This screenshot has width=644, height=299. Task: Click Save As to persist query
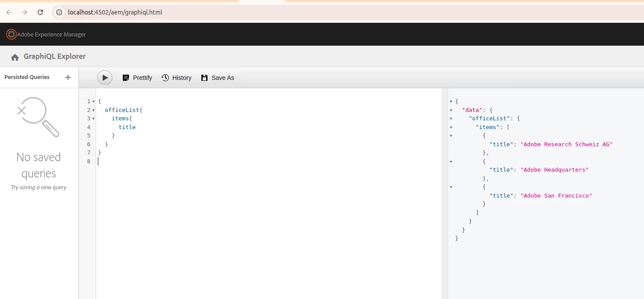pos(218,78)
